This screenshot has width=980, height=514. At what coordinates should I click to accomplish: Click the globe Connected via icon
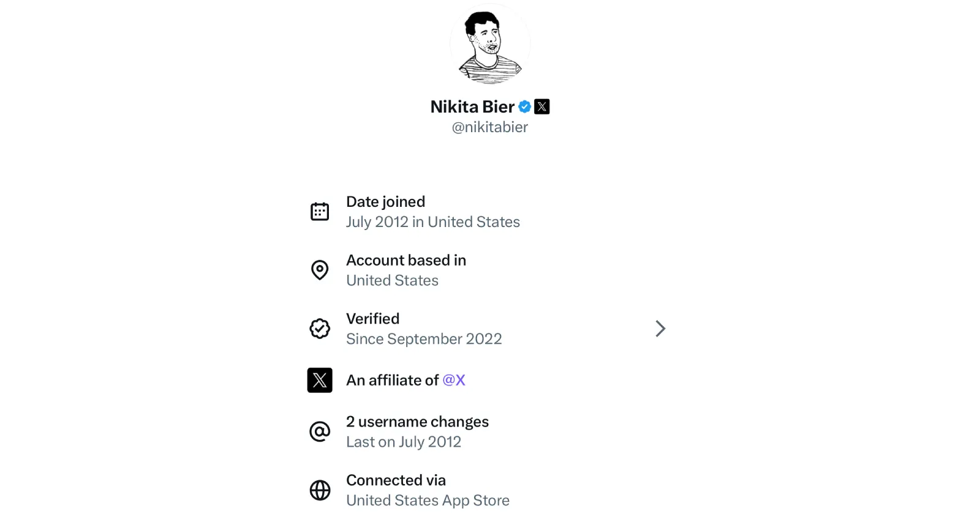pos(320,490)
